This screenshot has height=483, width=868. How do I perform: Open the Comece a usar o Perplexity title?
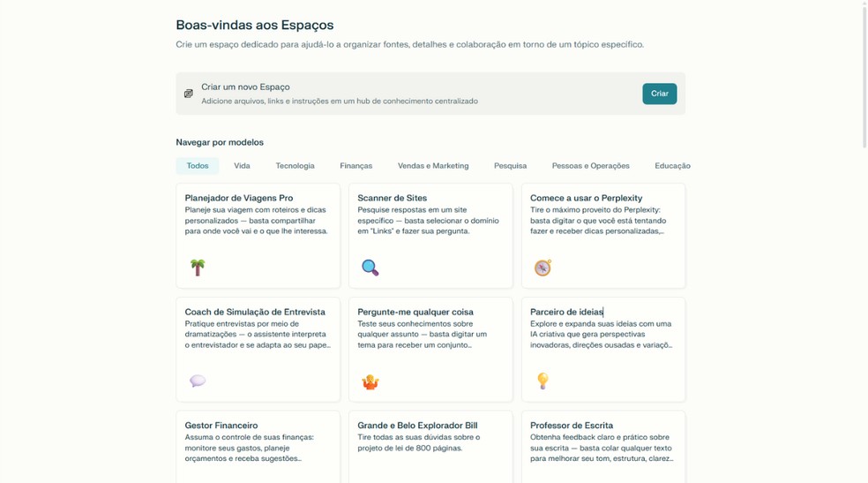[x=587, y=198]
